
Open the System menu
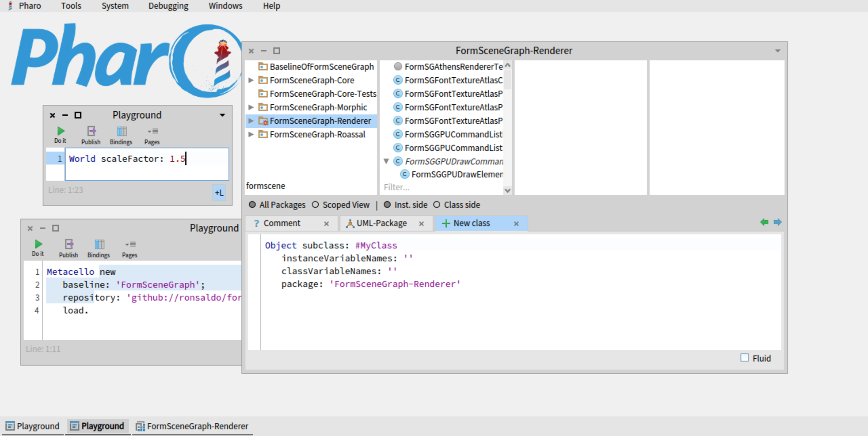[115, 6]
